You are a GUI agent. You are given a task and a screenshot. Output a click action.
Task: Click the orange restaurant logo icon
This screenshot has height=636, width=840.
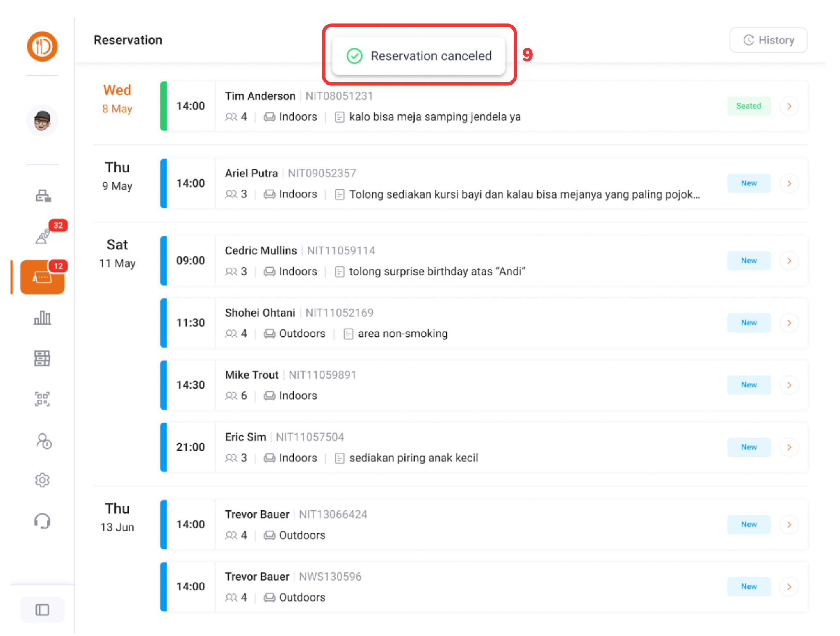tap(42, 46)
